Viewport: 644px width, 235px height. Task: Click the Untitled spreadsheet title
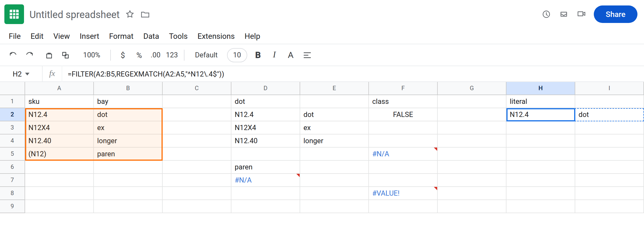click(x=74, y=14)
